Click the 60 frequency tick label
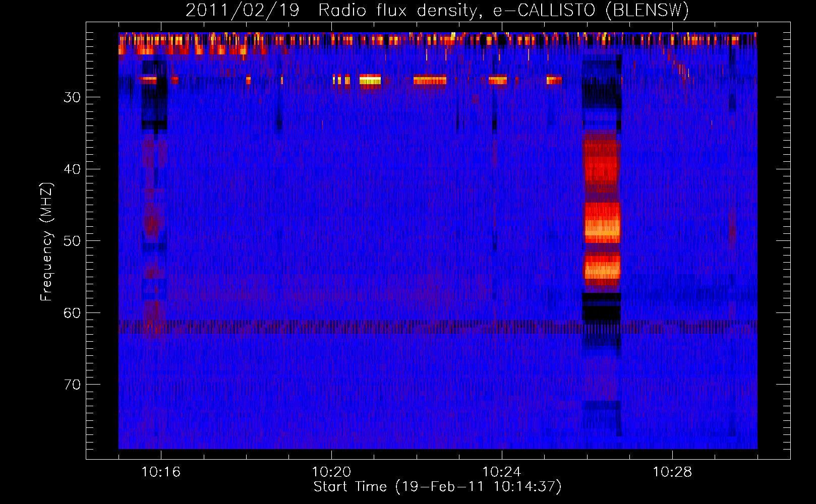The height and width of the screenshot is (504, 816). (x=72, y=312)
